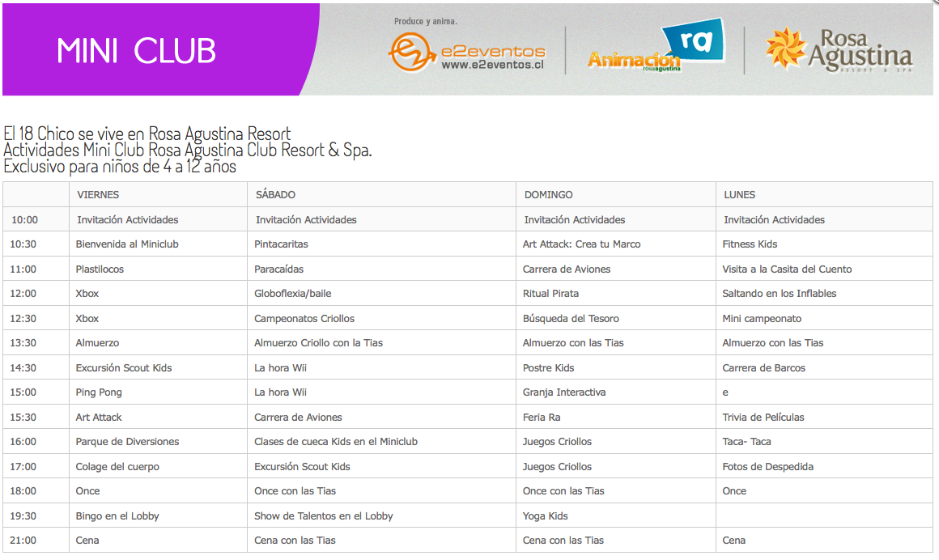Select the VIERNES column header
This screenshot has height=560, width=939.
click(98, 195)
